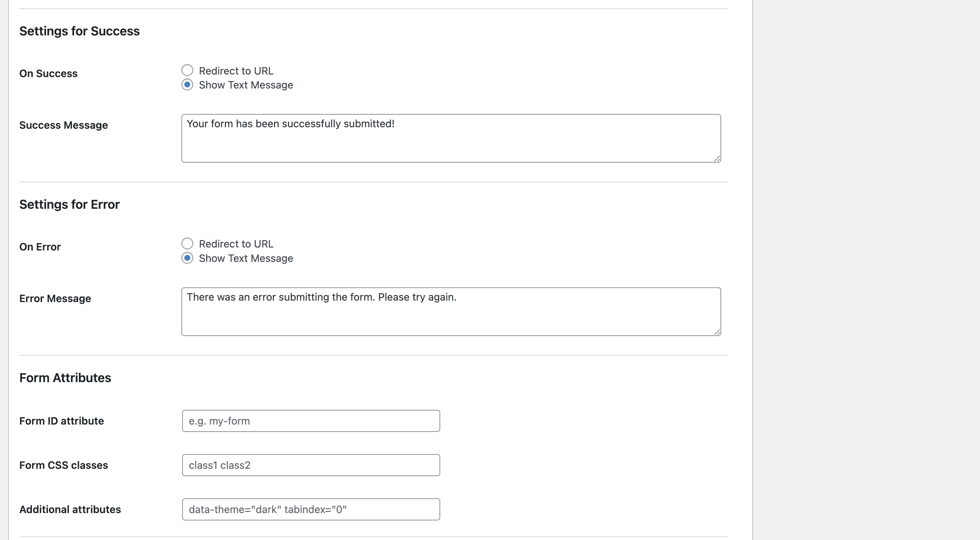Select Show Text Message for On Success
The width and height of the screenshot is (980, 540).
point(187,84)
